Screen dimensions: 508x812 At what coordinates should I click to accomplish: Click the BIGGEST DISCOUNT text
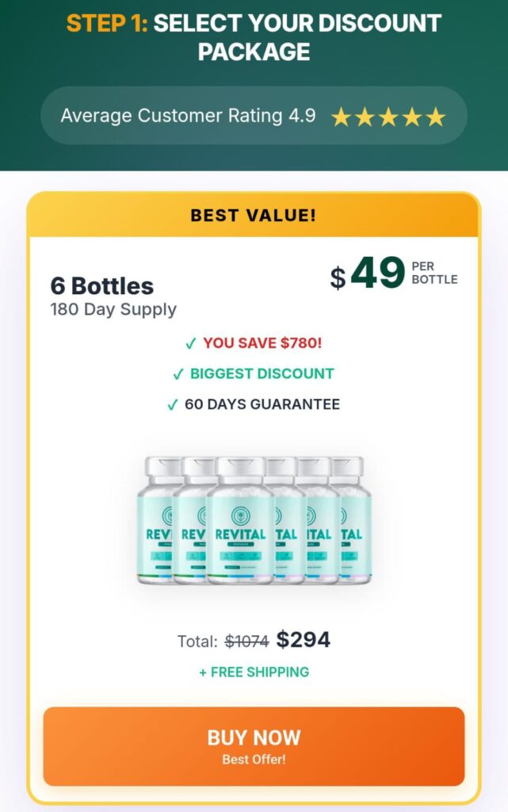[262, 374]
